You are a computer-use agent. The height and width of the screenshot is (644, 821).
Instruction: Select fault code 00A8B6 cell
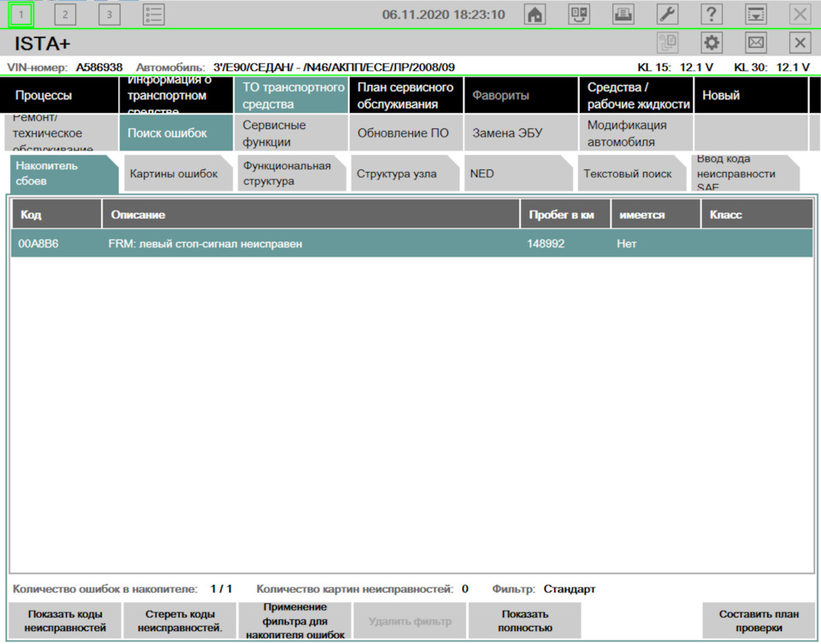click(x=38, y=244)
